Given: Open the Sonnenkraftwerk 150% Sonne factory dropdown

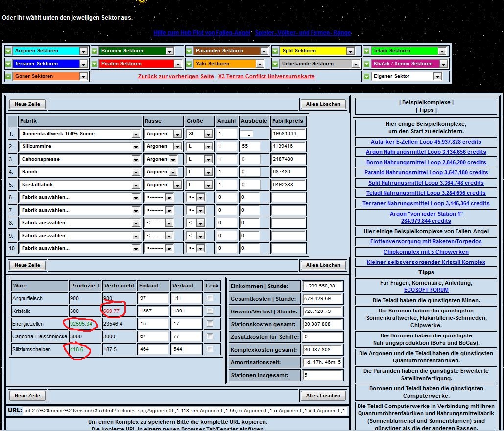Looking at the screenshot, I should pyautogui.click(x=136, y=134).
